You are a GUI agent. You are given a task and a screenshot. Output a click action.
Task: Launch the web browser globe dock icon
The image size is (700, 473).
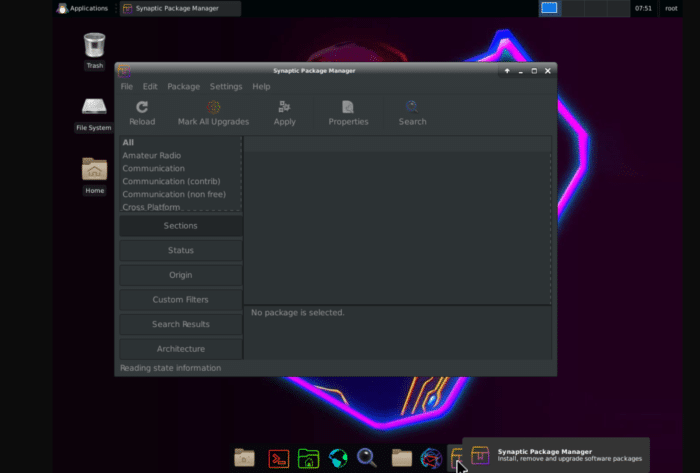click(338, 458)
